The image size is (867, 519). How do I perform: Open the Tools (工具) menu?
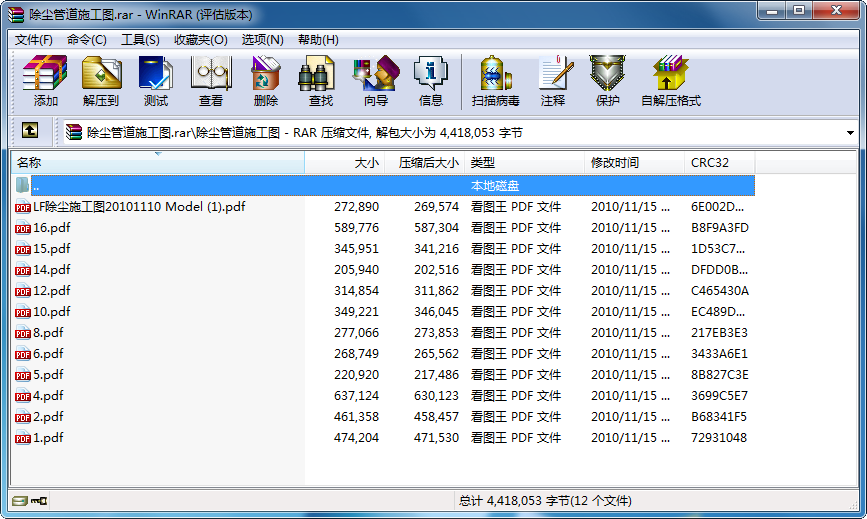coord(140,40)
